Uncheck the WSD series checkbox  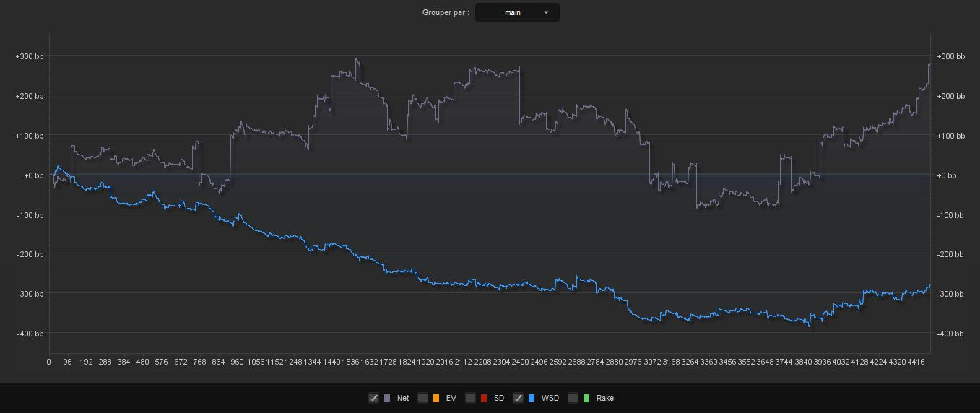(518, 398)
